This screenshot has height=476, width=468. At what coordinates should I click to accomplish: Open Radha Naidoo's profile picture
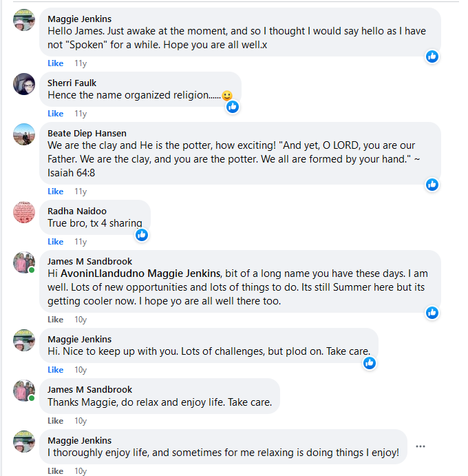coord(24,211)
